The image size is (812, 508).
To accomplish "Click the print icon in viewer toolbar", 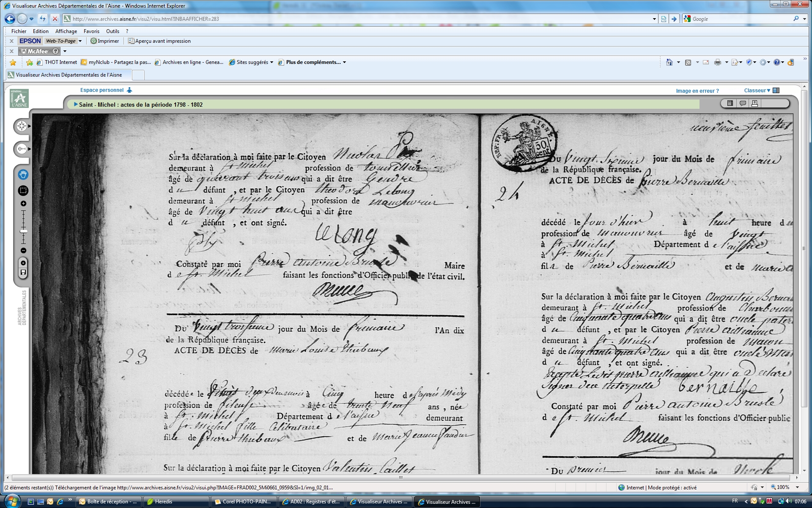I will point(754,103).
